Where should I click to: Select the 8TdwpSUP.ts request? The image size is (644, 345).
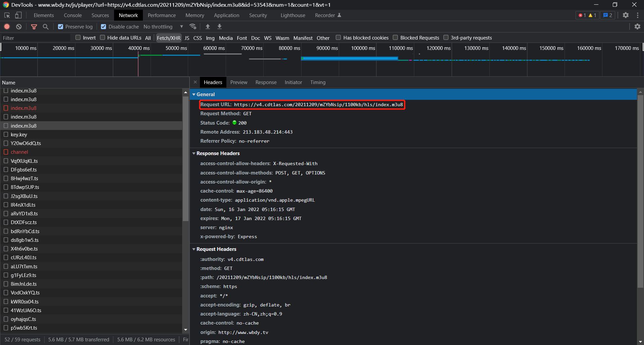click(91, 187)
